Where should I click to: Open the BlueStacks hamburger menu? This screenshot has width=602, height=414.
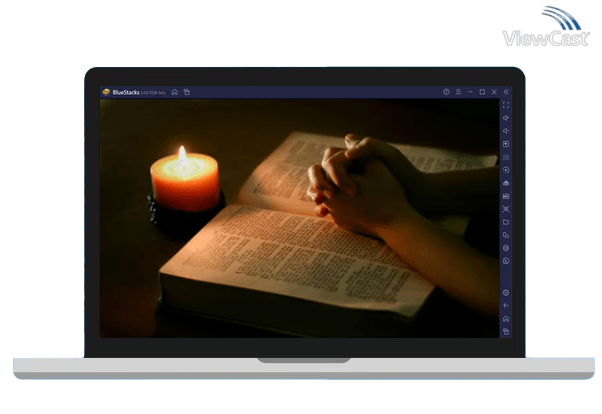(x=458, y=92)
